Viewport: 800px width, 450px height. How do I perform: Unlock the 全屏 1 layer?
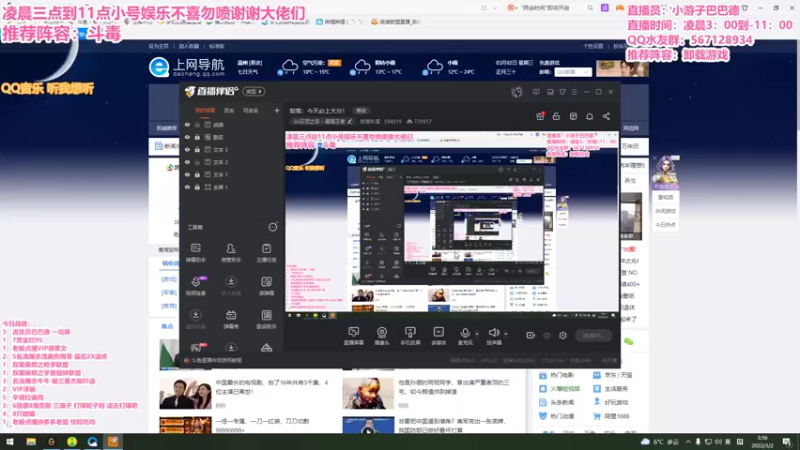pos(197,187)
